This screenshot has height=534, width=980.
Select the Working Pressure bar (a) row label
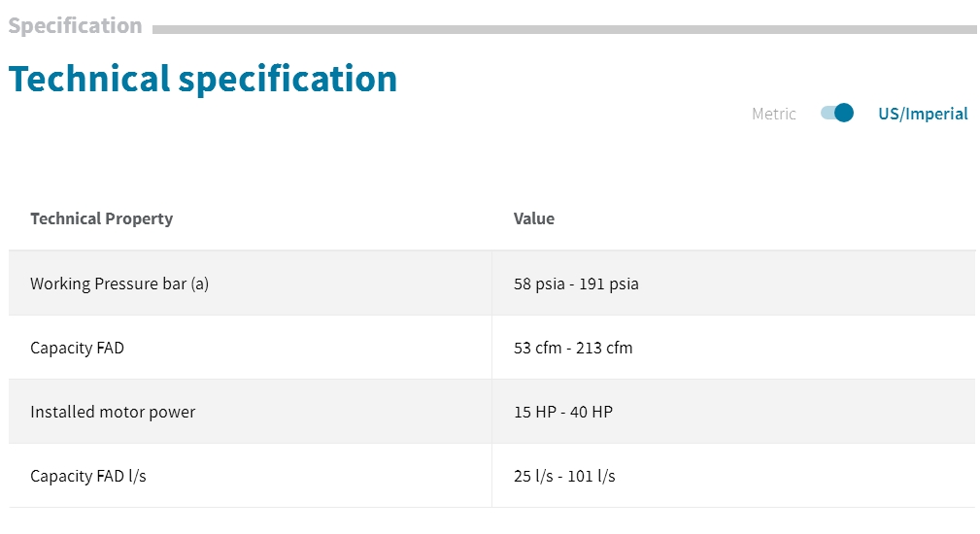point(119,284)
